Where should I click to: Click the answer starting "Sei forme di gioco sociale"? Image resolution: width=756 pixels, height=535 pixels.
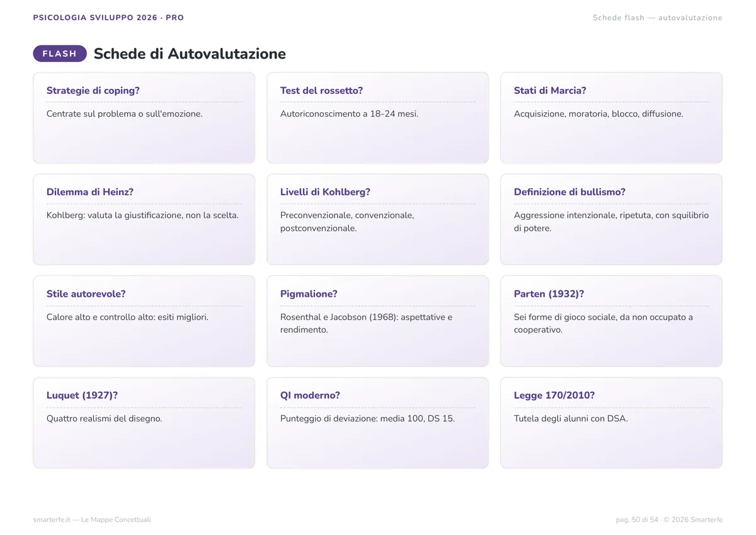[604, 323]
